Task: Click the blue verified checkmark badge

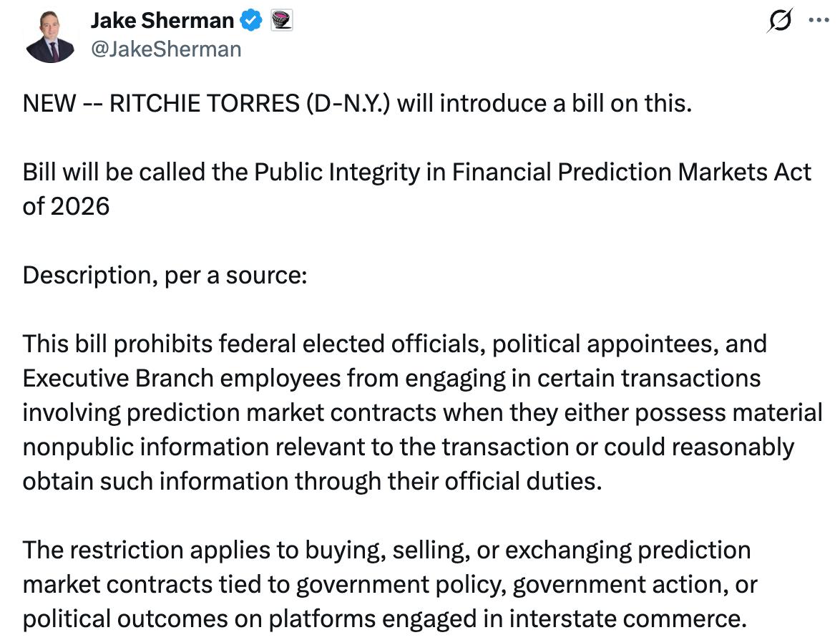Action: [x=251, y=21]
